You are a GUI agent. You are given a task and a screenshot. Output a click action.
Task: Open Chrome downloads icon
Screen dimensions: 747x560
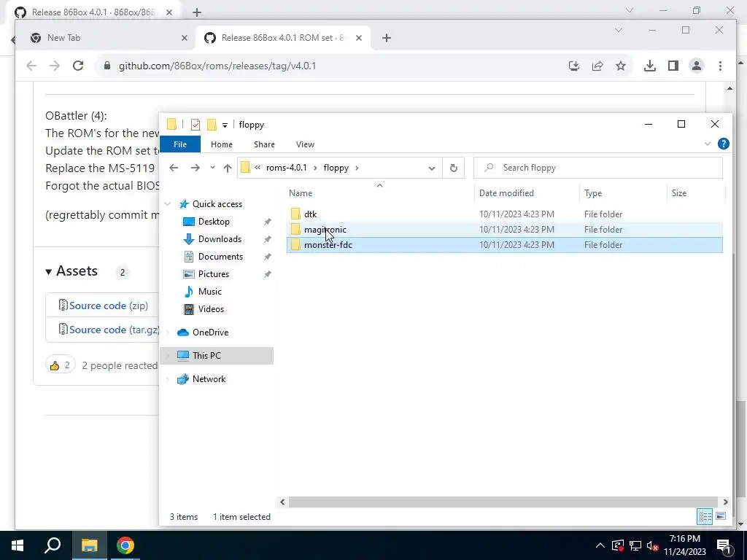650,66
